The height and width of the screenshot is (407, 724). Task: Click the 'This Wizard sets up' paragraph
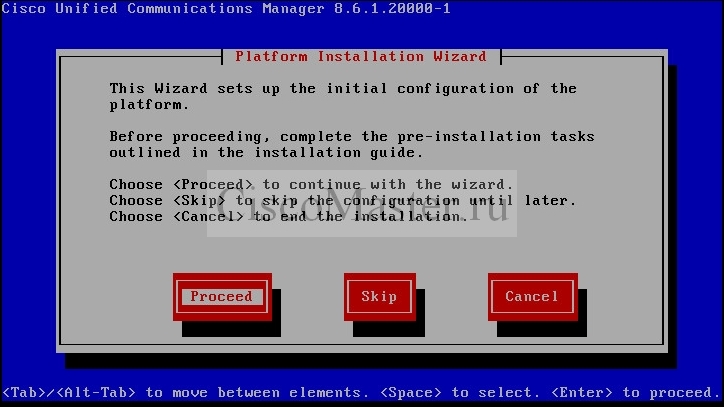[343, 97]
